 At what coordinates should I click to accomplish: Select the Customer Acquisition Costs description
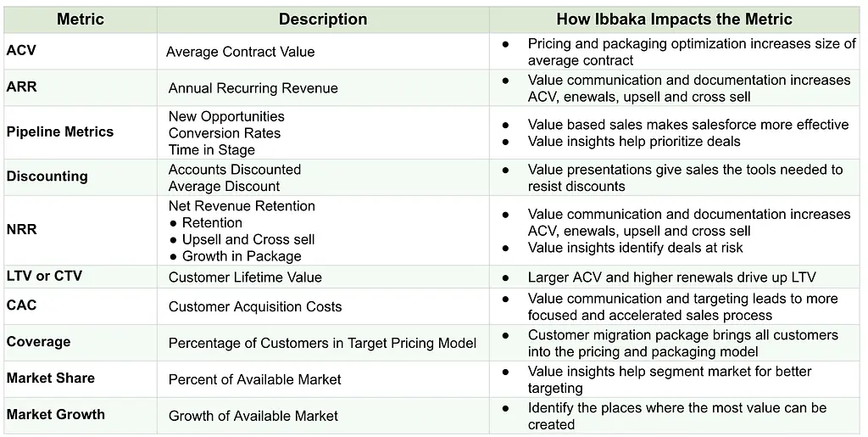255,306
